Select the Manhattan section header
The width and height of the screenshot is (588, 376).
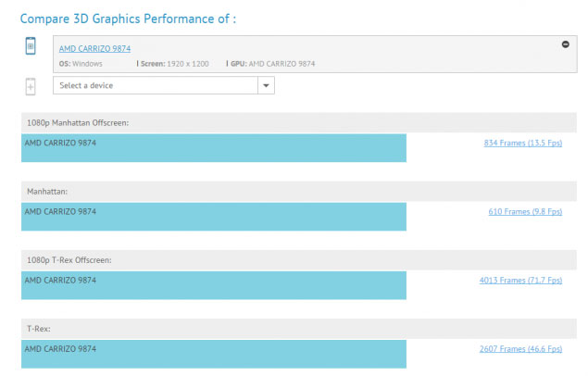tap(50, 192)
